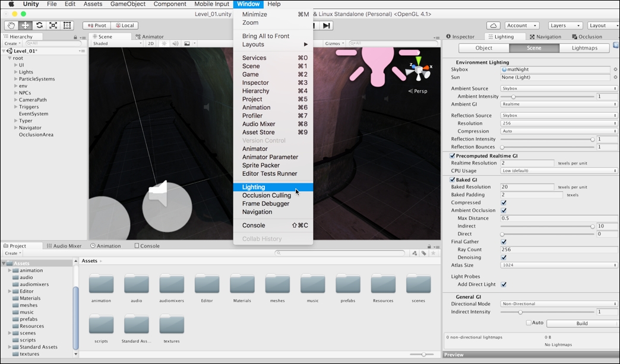
Task: Toggle Ambient Occlusion checkbox
Action: click(x=504, y=211)
